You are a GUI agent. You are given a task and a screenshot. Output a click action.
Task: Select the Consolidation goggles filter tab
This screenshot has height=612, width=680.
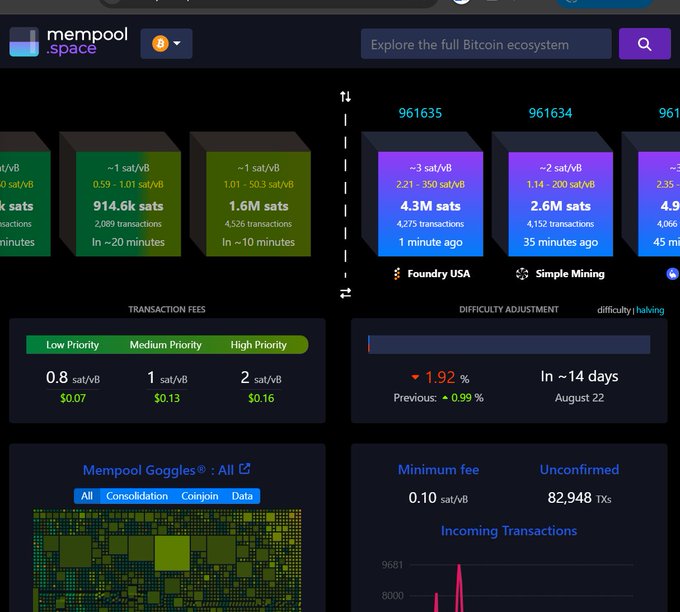tap(137, 496)
